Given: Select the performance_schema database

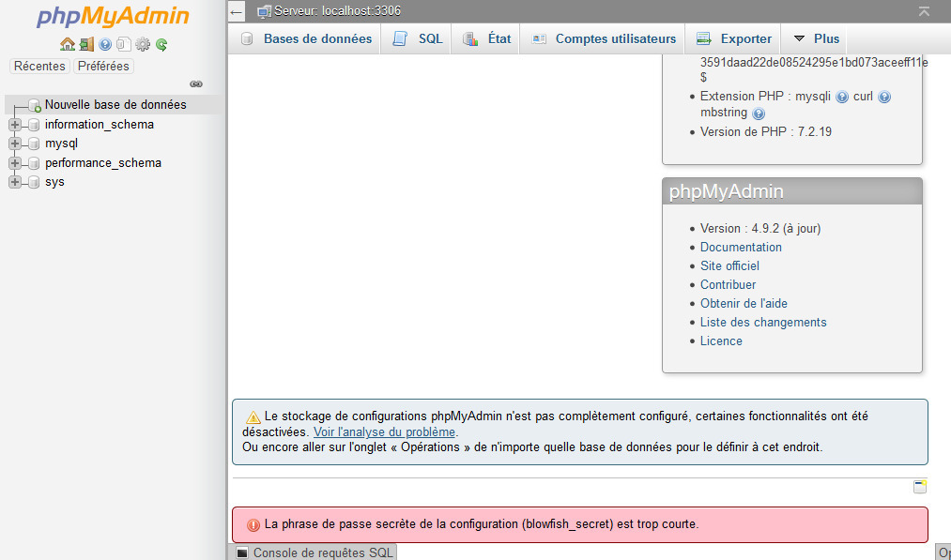Looking at the screenshot, I should [103, 163].
